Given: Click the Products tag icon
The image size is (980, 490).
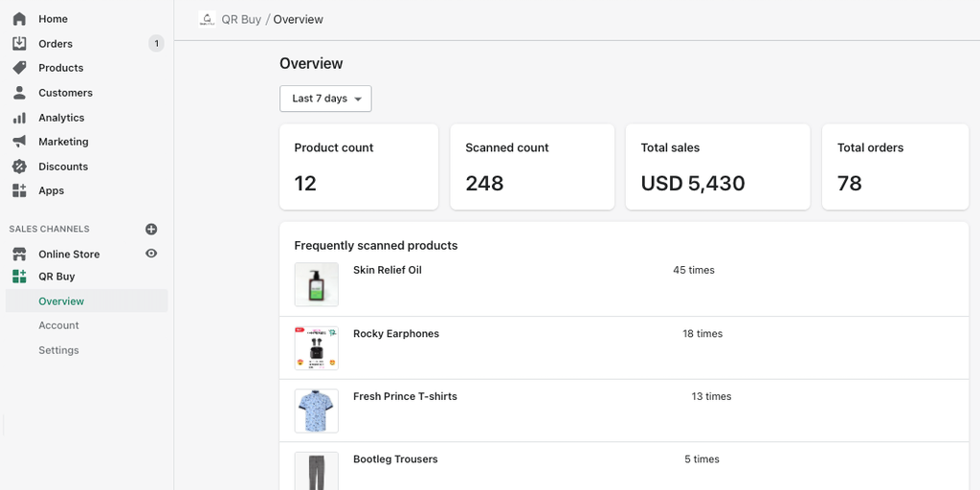Looking at the screenshot, I should coord(19,68).
